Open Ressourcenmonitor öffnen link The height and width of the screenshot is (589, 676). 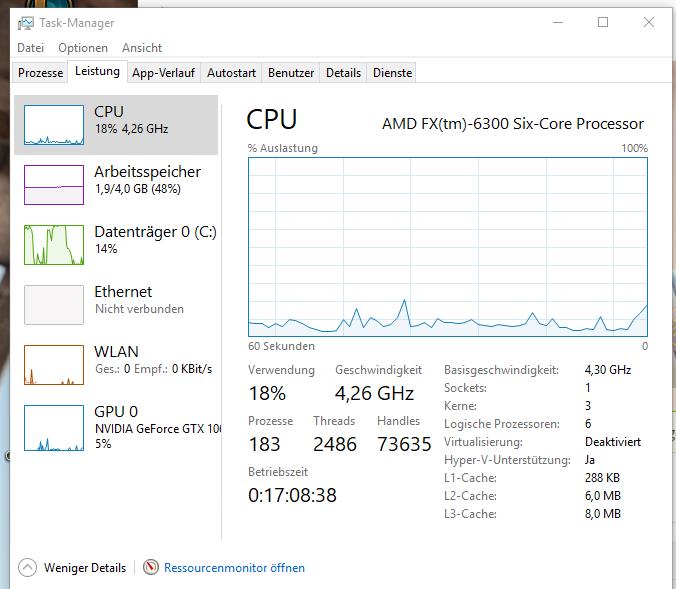234,568
